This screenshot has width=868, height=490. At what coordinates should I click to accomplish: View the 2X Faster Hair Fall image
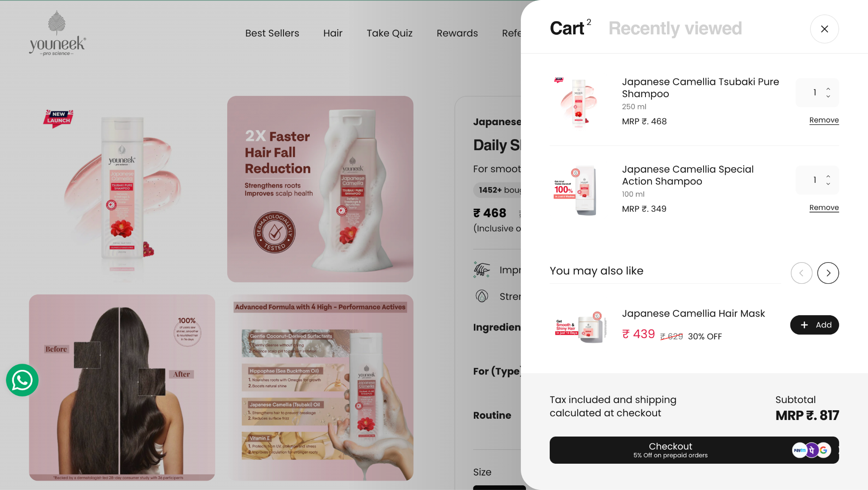point(320,189)
